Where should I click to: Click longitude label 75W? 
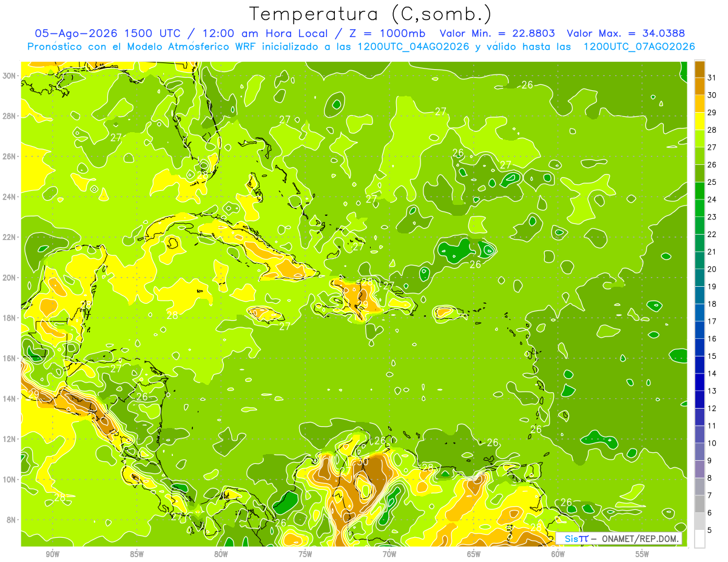pyautogui.click(x=305, y=554)
